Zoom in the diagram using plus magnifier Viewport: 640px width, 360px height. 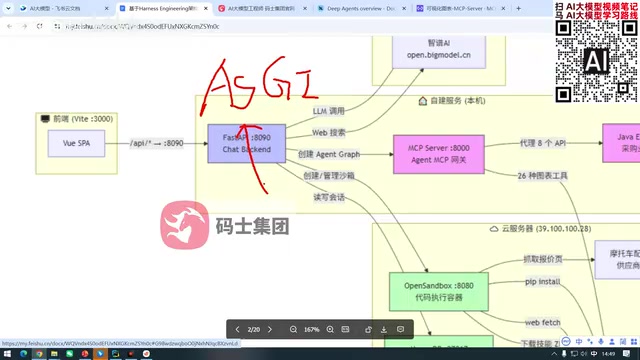tap(330, 329)
